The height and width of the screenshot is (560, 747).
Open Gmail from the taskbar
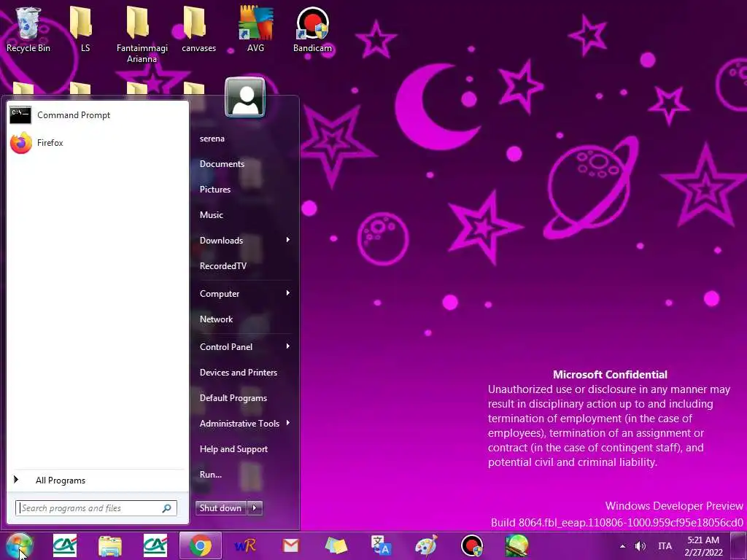click(290, 545)
